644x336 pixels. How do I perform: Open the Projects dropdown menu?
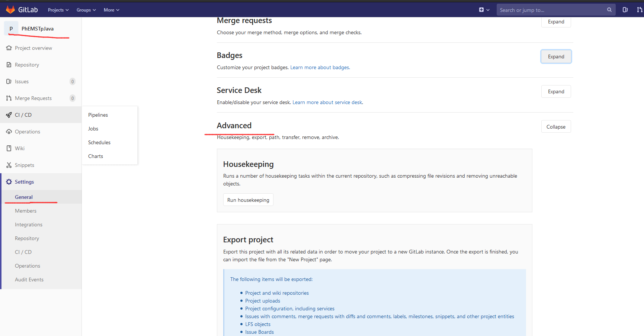[x=58, y=10]
